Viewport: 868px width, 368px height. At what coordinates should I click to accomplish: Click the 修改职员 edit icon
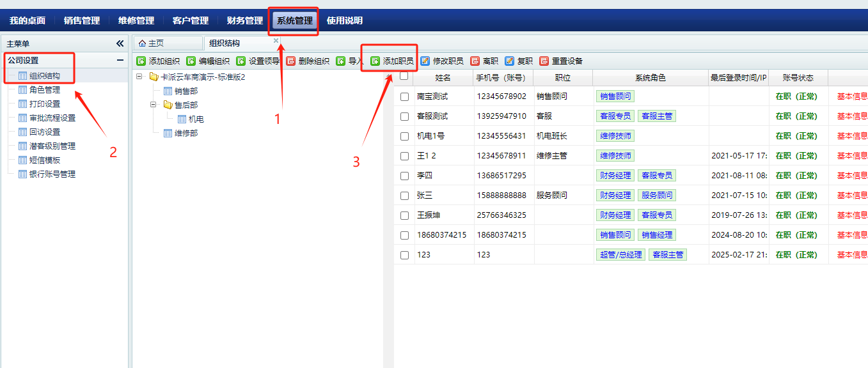click(425, 61)
